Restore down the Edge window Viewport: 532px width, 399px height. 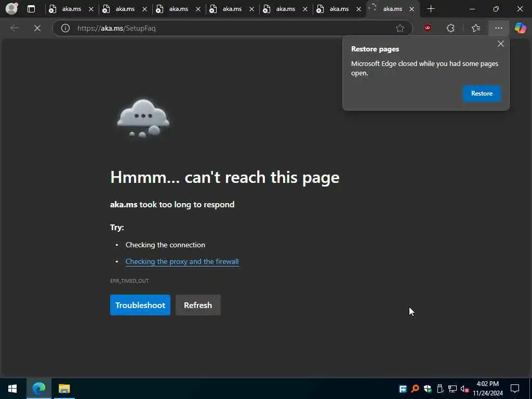click(x=496, y=9)
